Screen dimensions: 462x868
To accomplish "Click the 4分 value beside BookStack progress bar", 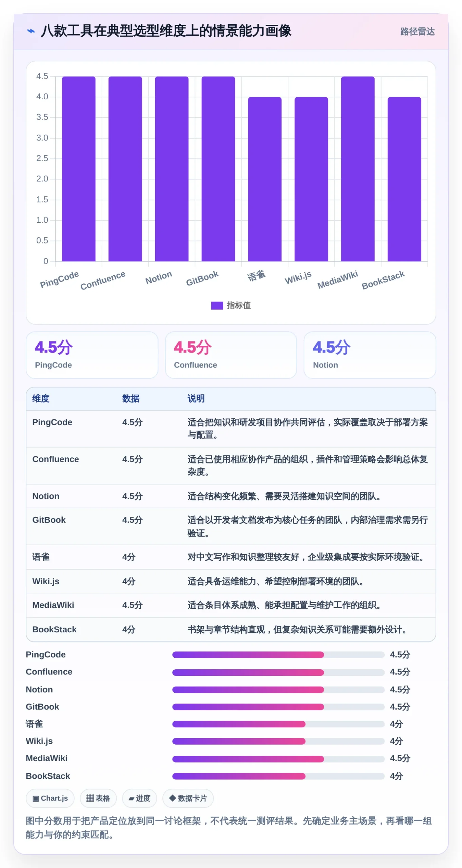I will click(396, 776).
